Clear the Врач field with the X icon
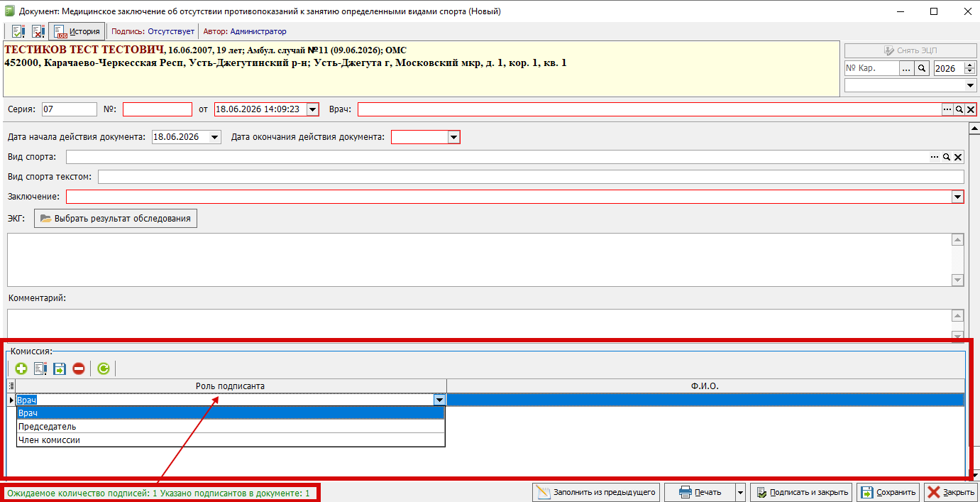Screen dimensions: 980x502 point(970,109)
